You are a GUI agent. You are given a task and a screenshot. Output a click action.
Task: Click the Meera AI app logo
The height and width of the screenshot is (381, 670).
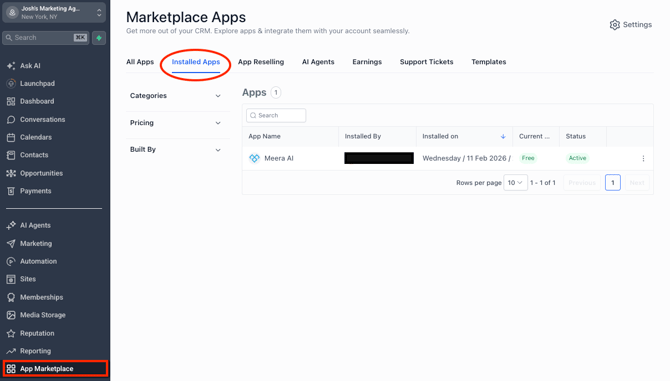click(254, 158)
